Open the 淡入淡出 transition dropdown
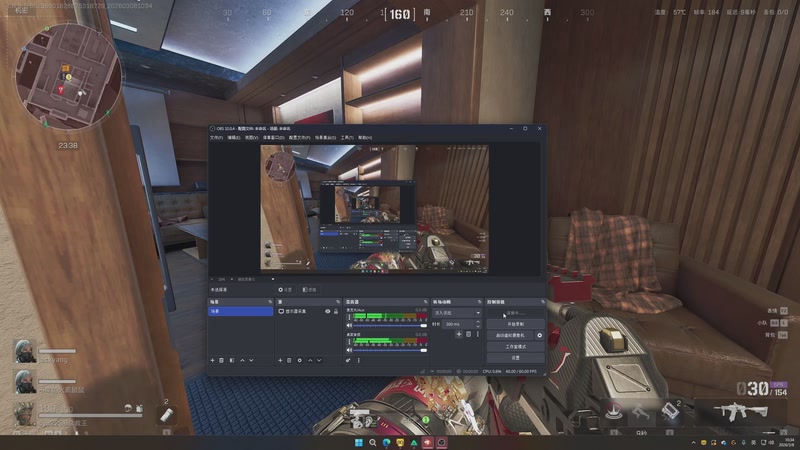This screenshot has height=450, width=800. click(457, 313)
